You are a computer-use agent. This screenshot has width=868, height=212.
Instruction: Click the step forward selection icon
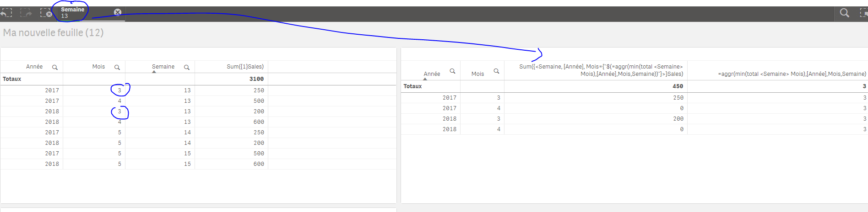[26, 13]
